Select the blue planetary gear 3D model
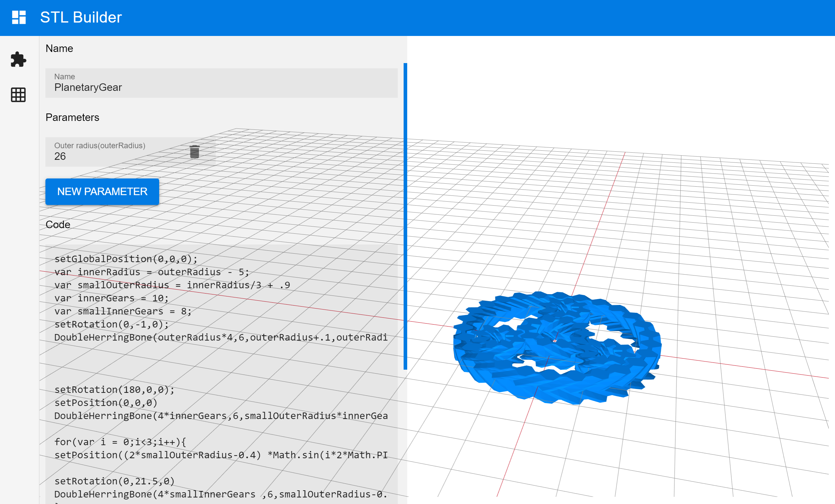The width and height of the screenshot is (835, 504). (x=557, y=347)
